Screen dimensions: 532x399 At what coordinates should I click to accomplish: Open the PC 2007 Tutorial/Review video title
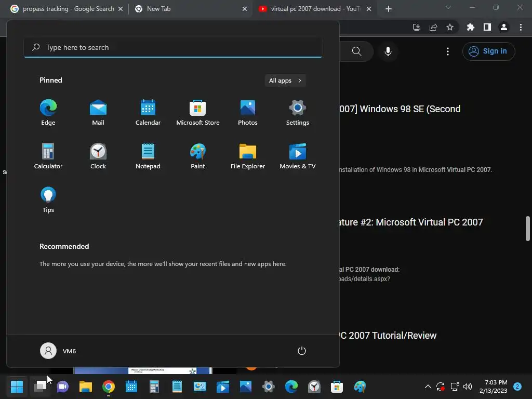tap(389, 336)
